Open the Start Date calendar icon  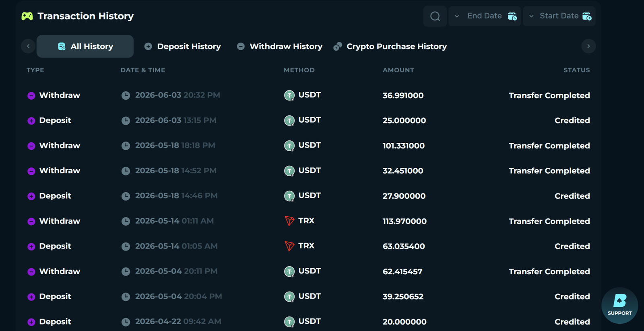pyautogui.click(x=587, y=16)
